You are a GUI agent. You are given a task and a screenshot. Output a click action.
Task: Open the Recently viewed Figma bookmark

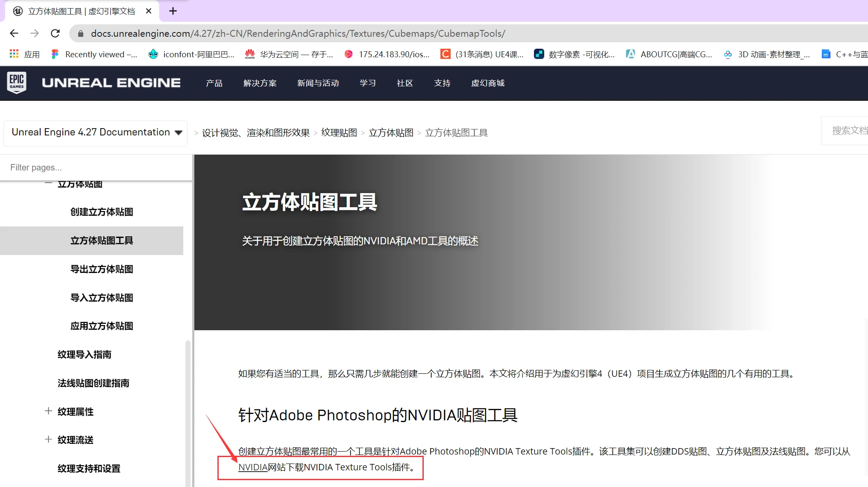click(x=94, y=54)
